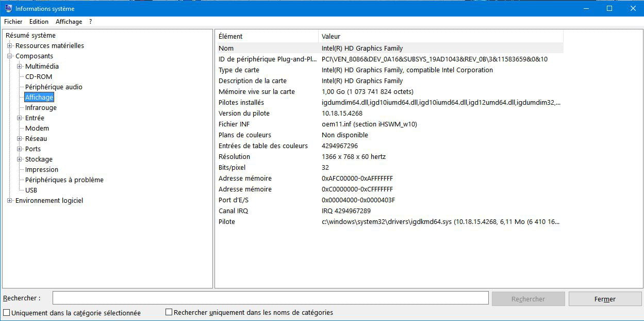Click the Type de carte row

pos(389,70)
